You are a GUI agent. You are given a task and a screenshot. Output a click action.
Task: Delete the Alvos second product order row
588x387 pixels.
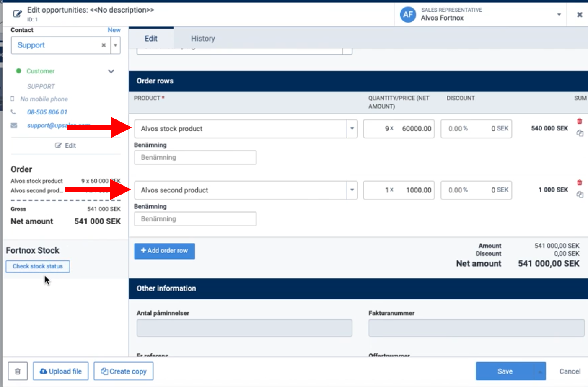(580, 182)
